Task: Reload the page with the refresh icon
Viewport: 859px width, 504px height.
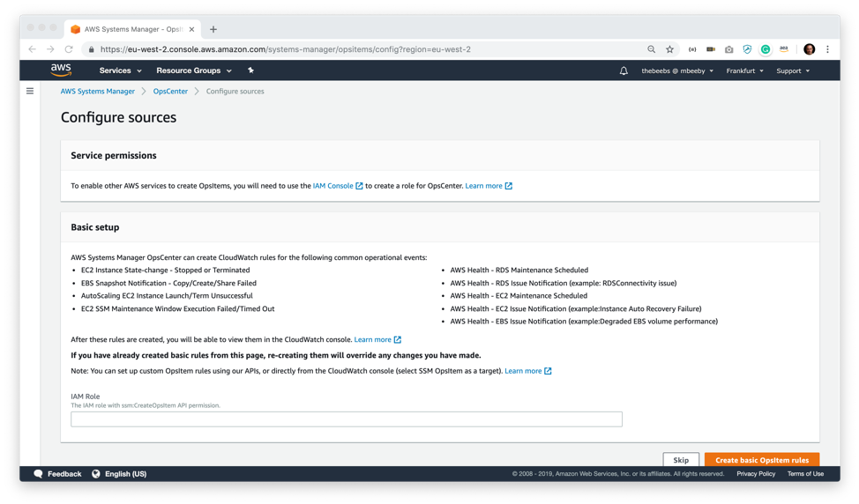Action: click(x=69, y=49)
